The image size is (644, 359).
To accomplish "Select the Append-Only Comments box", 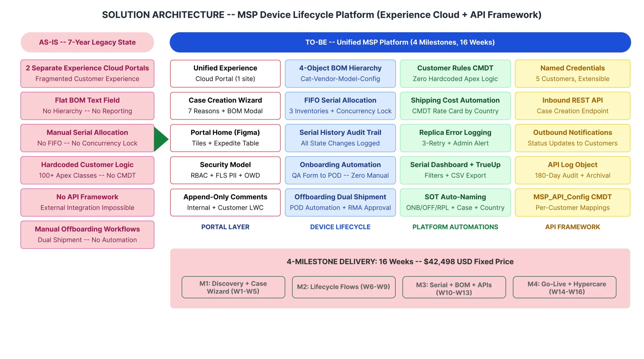I will coord(225,202).
